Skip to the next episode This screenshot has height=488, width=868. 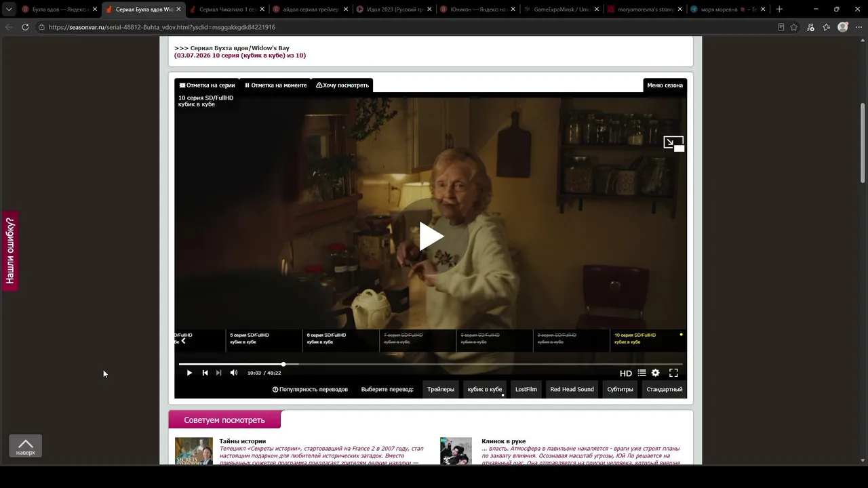click(218, 373)
